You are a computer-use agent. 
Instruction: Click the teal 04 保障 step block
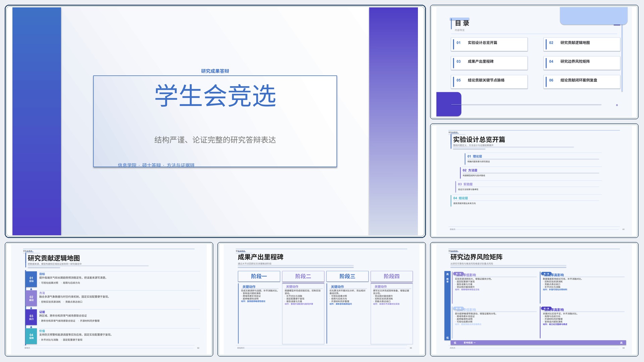31,336
